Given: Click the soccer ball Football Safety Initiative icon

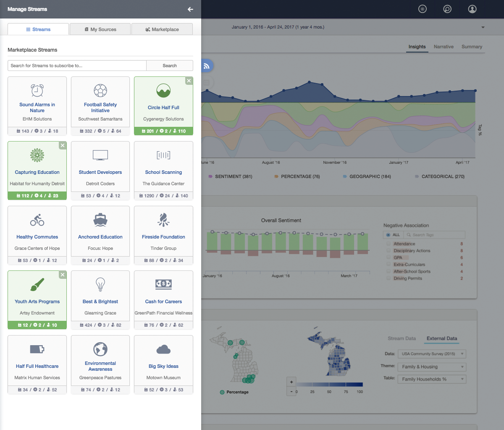Looking at the screenshot, I should [100, 90].
